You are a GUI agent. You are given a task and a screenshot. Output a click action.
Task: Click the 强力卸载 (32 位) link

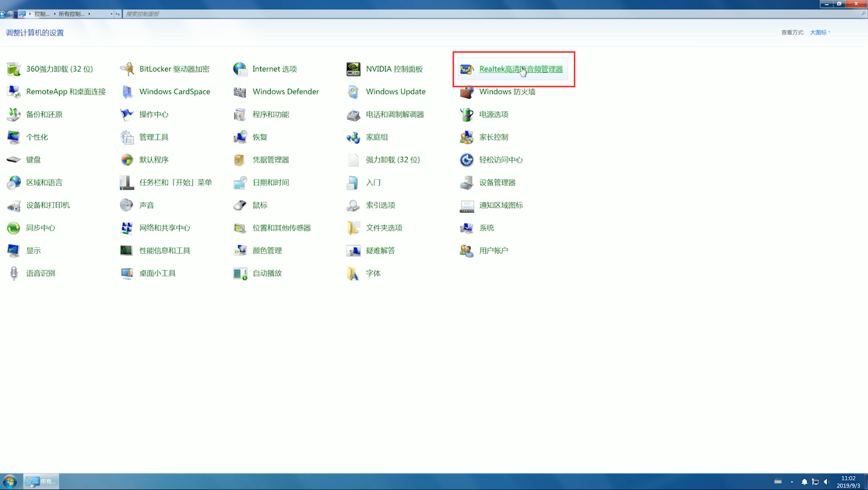(x=393, y=159)
